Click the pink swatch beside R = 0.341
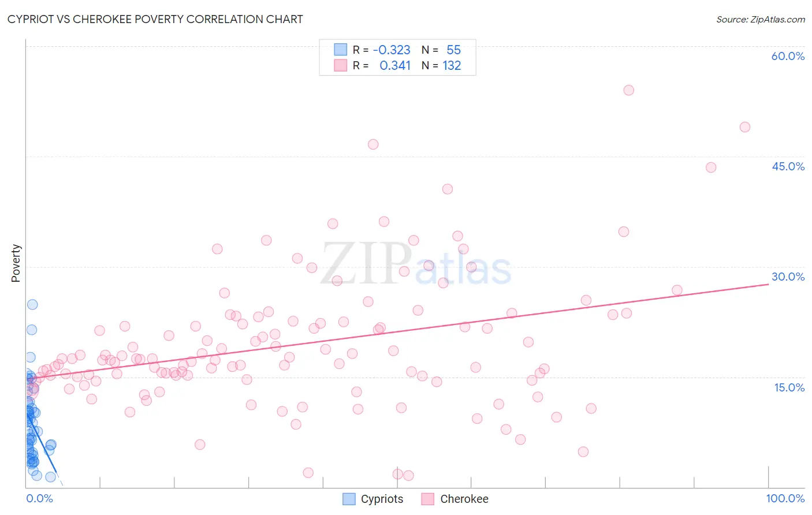 (341, 65)
